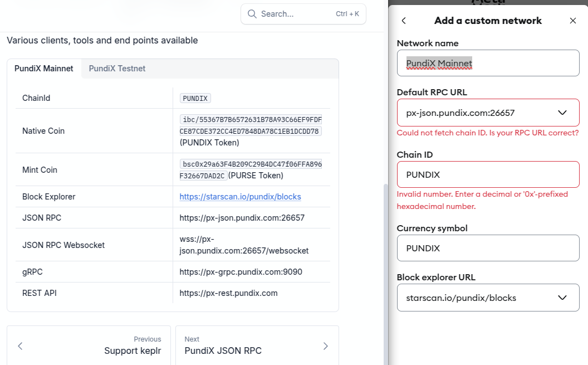Click 'Various clients, tools and end points available'

102,40
